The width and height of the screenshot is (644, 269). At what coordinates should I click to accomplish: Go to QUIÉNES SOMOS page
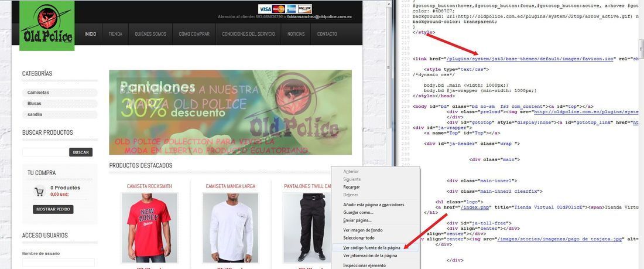pos(150,34)
